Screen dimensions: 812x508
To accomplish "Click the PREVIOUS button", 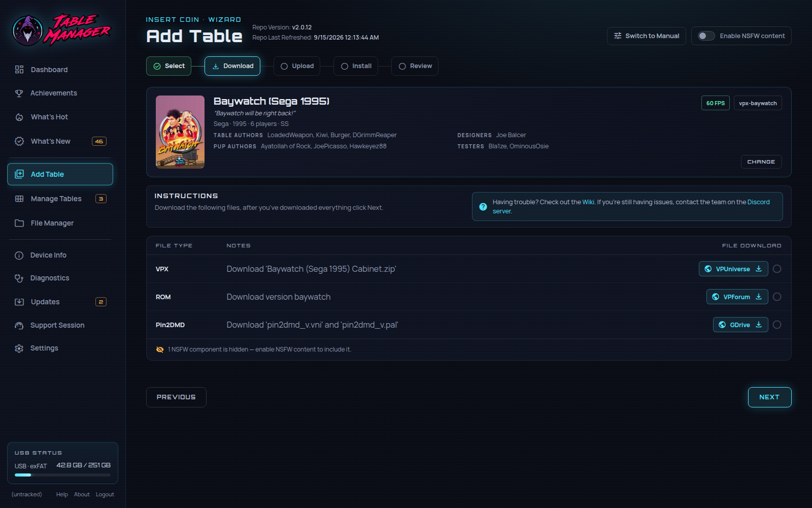I will (176, 397).
